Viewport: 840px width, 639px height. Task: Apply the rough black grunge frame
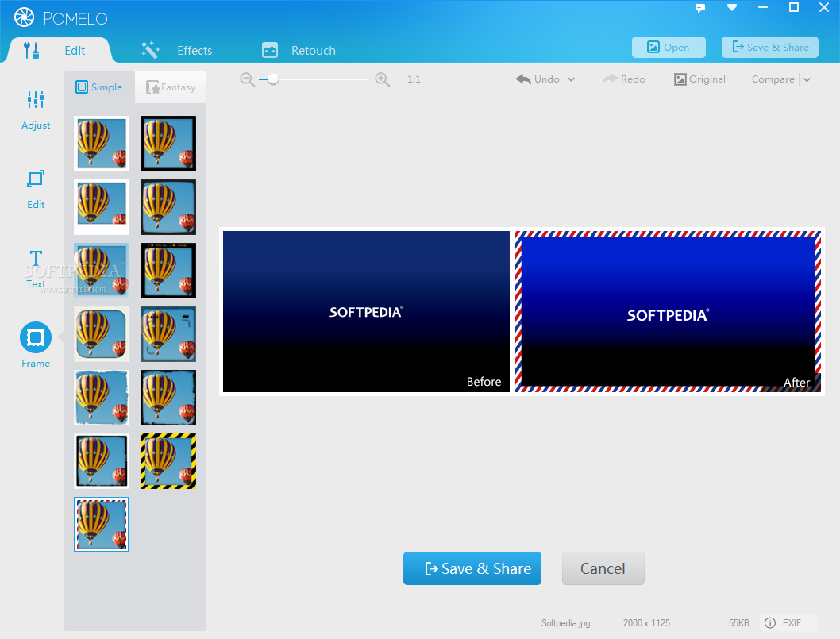click(x=168, y=398)
